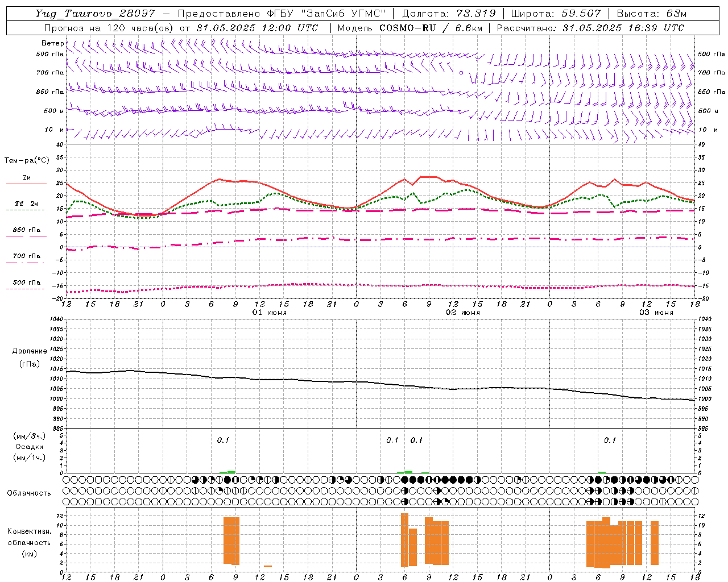Click the 03 июня date label
Screen dimensions: 728x582
[x=656, y=313]
